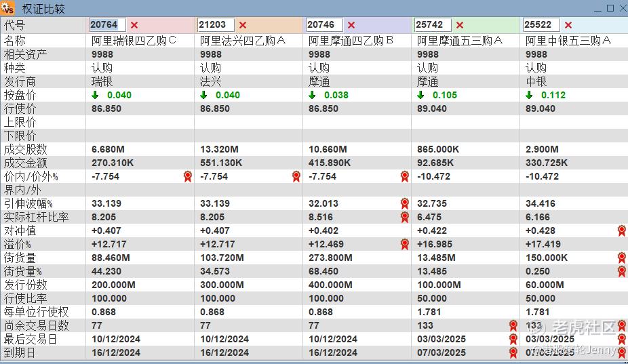Click issuer cell 法兴
The width and height of the screenshot is (628, 364).
(211, 82)
